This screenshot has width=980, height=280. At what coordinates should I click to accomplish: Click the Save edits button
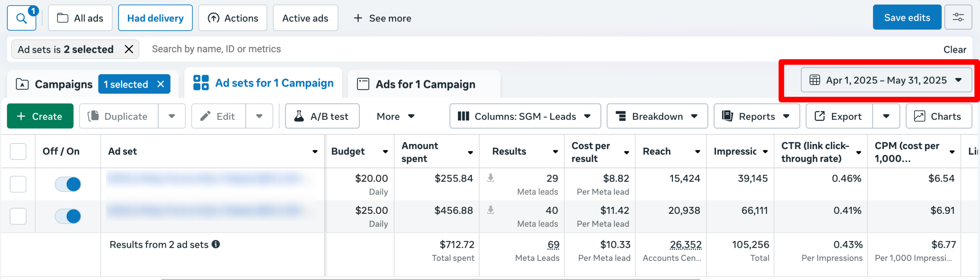point(906,18)
